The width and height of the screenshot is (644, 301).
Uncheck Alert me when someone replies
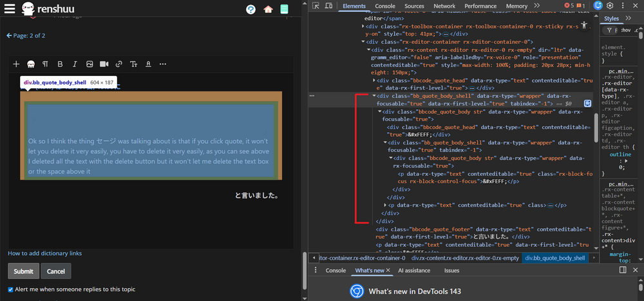coord(10,289)
